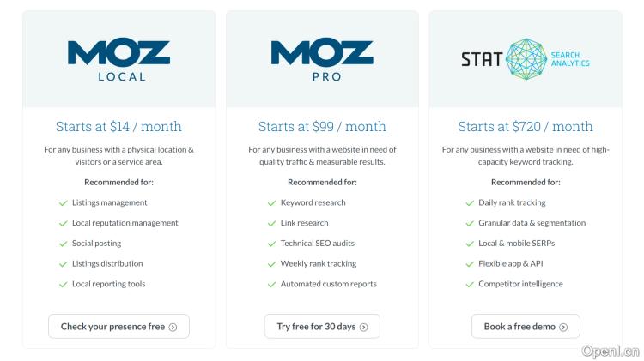Image resolution: width=644 pixels, height=361 pixels.
Task: Select the Starts at $720 / month heading
Action: pyautogui.click(x=526, y=127)
